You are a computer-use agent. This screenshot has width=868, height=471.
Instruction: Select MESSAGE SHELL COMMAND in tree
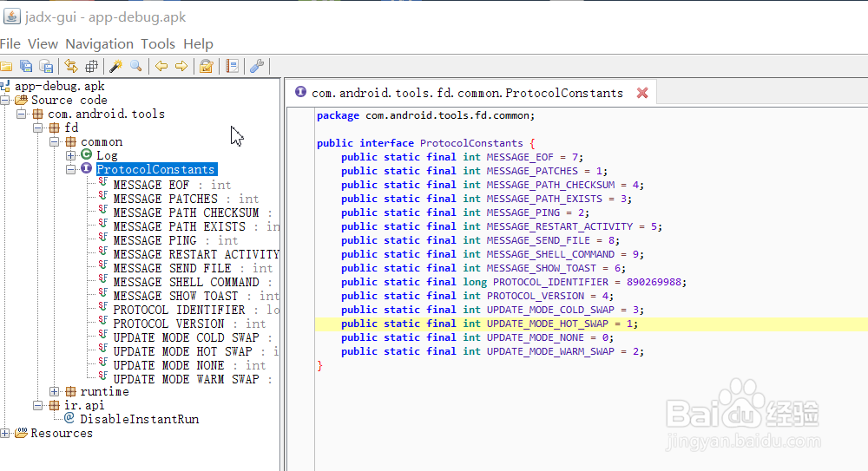[193, 282]
